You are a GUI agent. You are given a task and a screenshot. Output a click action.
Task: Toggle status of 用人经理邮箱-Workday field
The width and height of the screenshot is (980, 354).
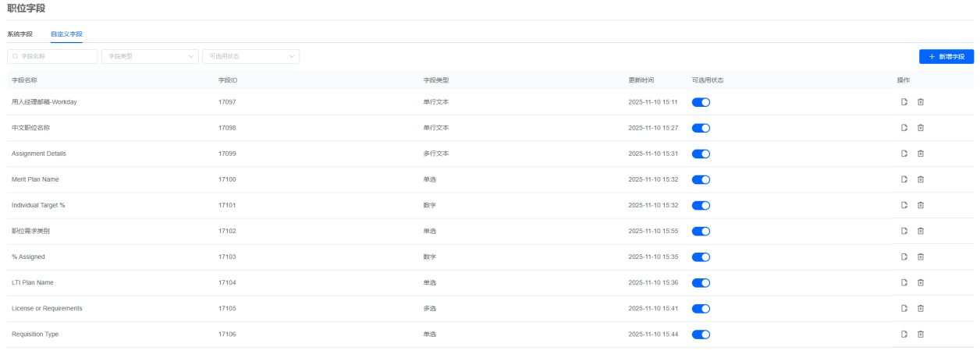[701, 102]
